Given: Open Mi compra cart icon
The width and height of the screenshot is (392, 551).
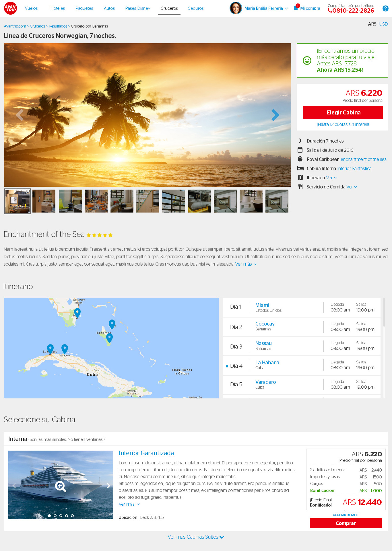Looking at the screenshot, I should tap(296, 7).
